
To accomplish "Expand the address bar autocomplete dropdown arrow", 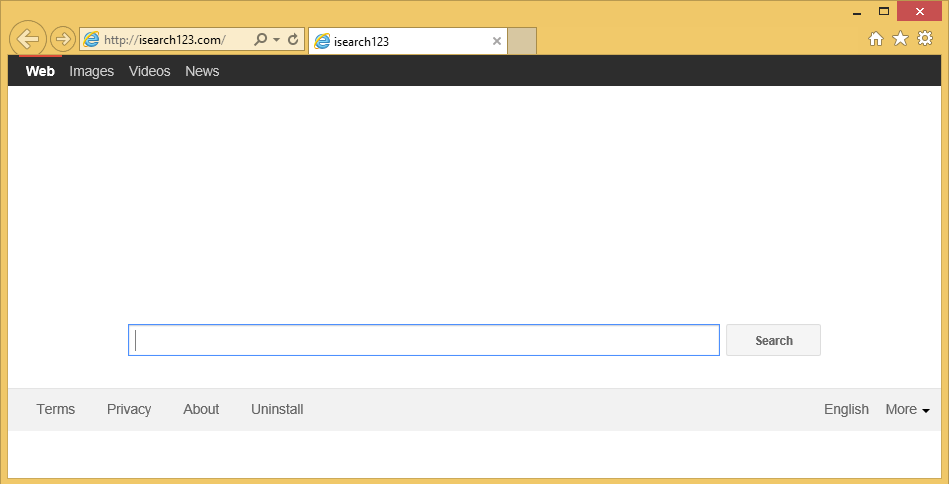I will [276, 40].
